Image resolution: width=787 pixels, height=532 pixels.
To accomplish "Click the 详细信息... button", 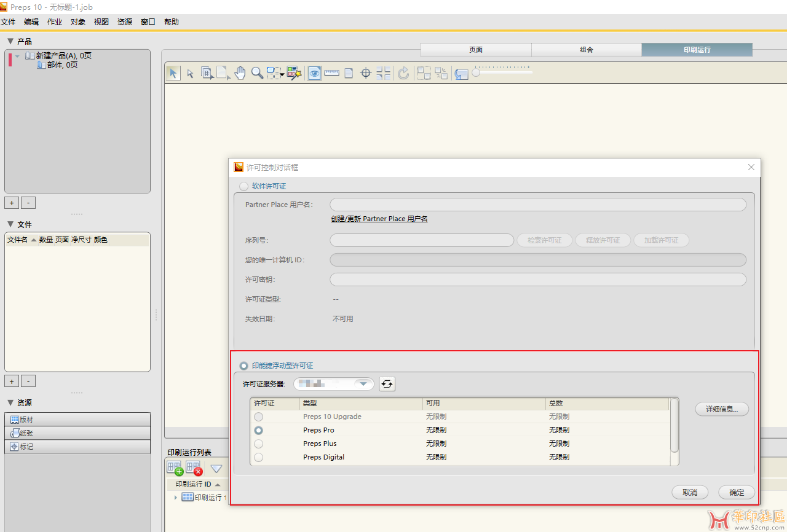I will point(722,409).
